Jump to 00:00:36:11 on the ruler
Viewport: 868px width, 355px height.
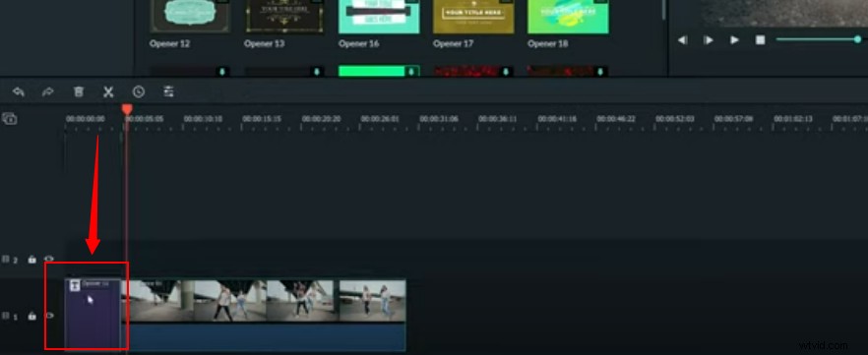tap(498, 119)
